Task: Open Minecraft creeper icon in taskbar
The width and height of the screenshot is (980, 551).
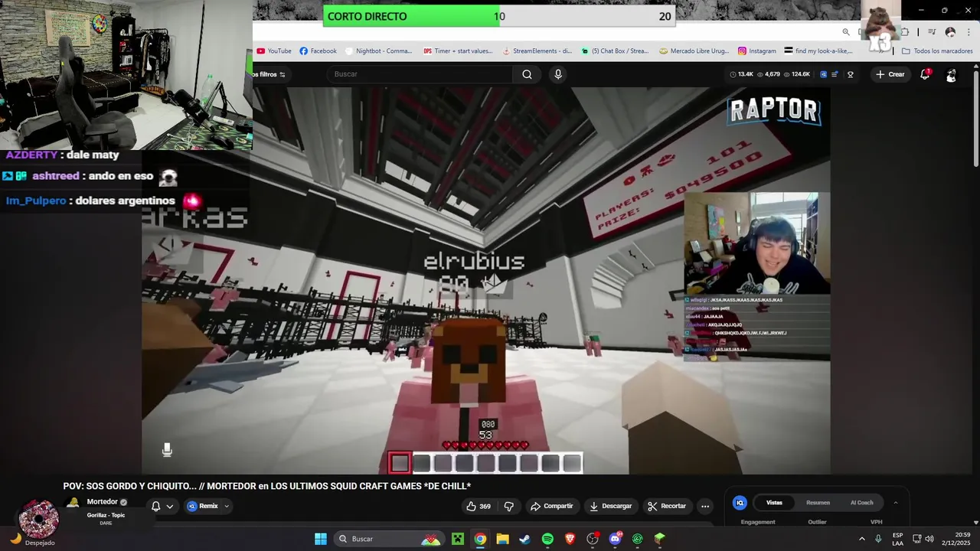Action: (x=458, y=539)
